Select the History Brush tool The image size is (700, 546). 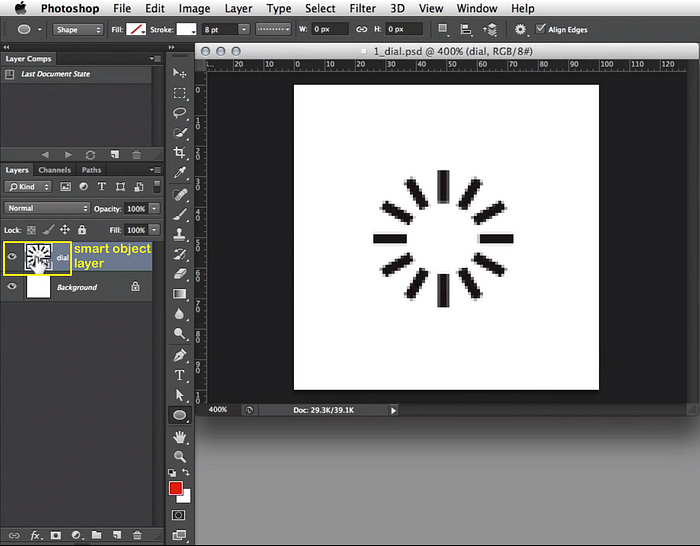point(179,254)
